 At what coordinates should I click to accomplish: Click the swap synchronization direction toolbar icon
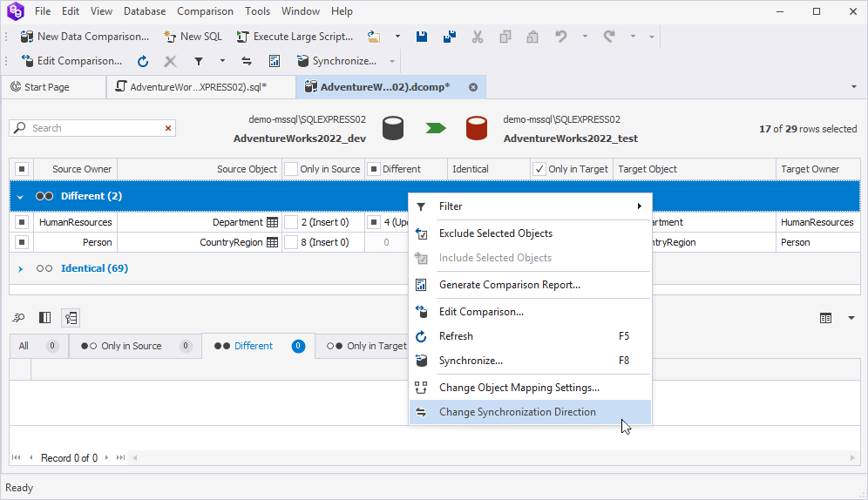pyautogui.click(x=247, y=61)
